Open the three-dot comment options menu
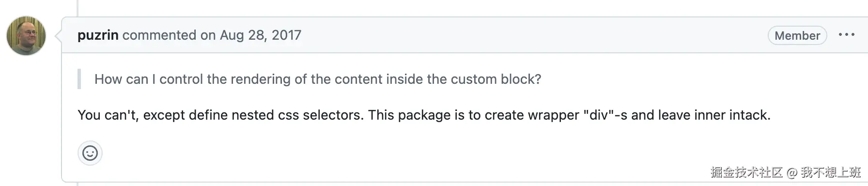This screenshot has height=186, width=868. click(847, 35)
